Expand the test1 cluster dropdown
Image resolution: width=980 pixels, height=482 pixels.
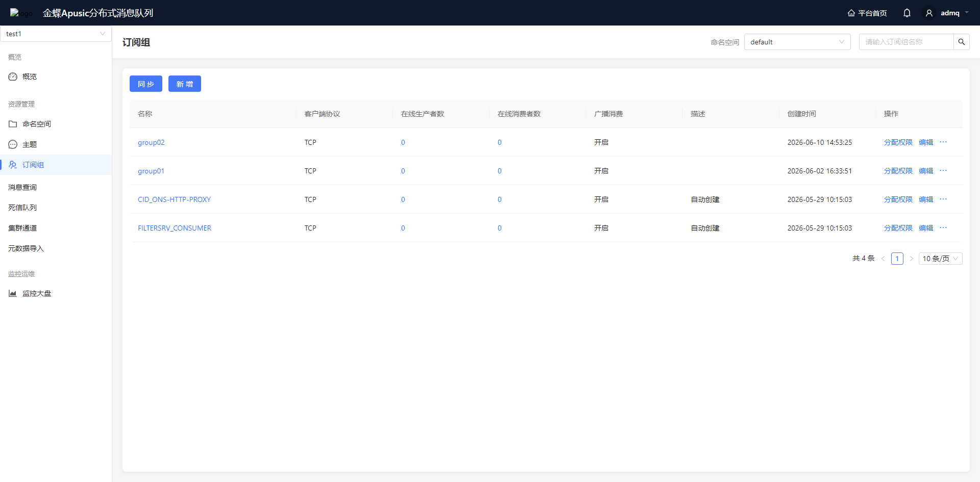tap(56, 34)
